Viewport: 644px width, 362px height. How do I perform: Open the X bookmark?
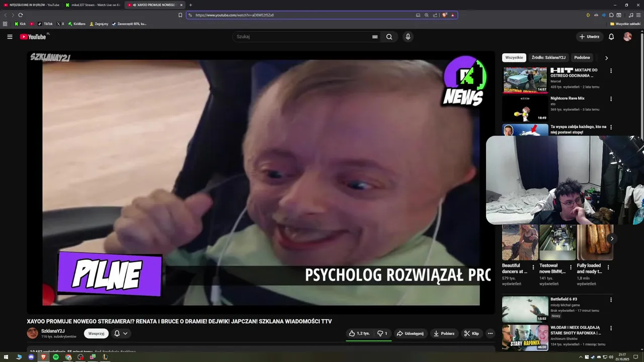(60, 24)
